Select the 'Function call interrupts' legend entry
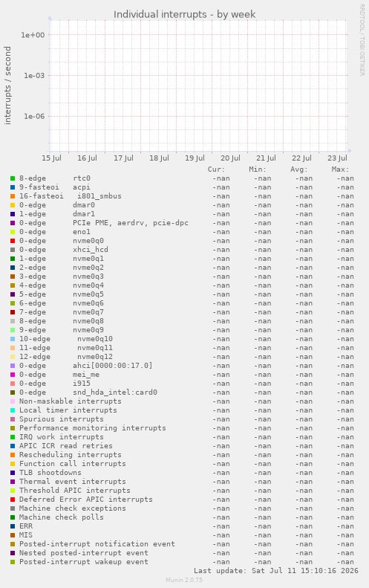 [x=73, y=464]
